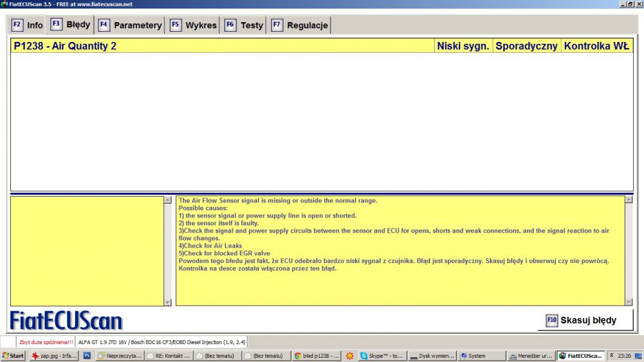The image size is (644, 362).
Task: Click the F6 key icon
Action: pyautogui.click(x=230, y=25)
